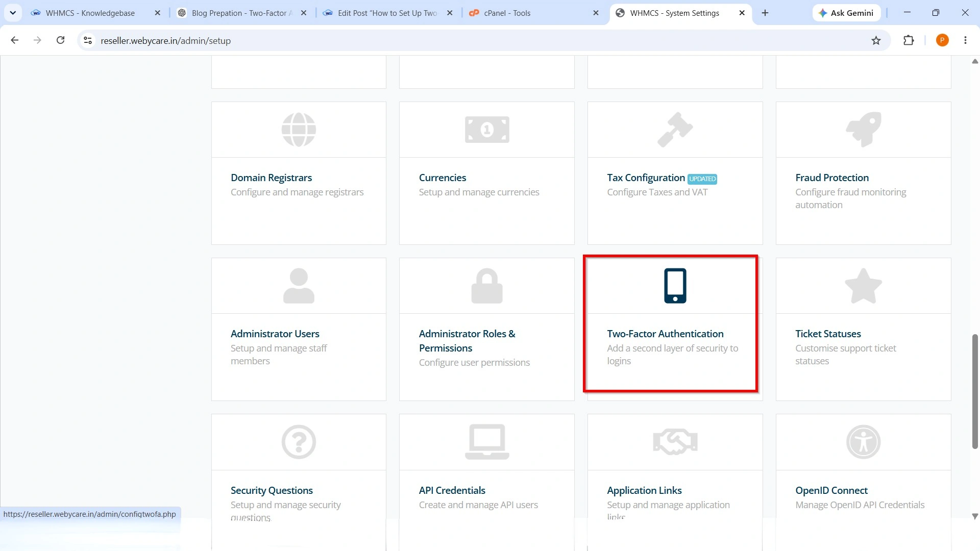The height and width of the screenshot is (551, 980).
Task: Bookmark this page with the star
Action: coord(876,40)
